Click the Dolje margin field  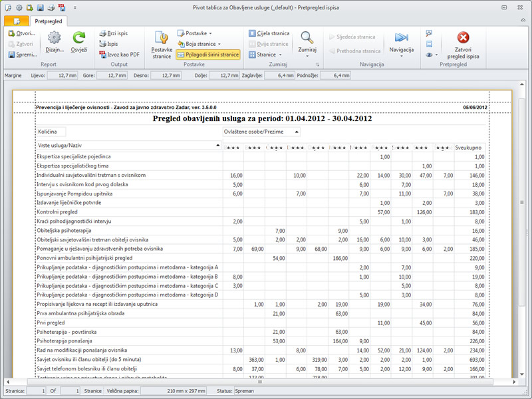pyautogui.click(x=225, y=75)
